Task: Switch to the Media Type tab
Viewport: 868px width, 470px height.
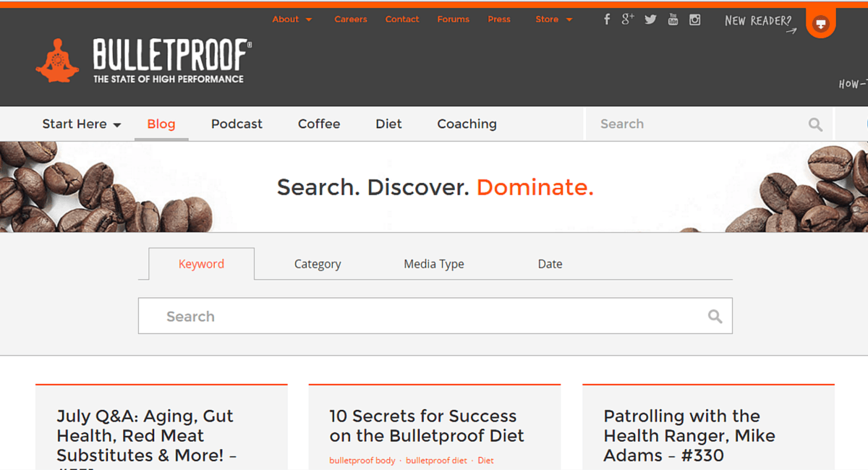Action: tap(434, 264)
